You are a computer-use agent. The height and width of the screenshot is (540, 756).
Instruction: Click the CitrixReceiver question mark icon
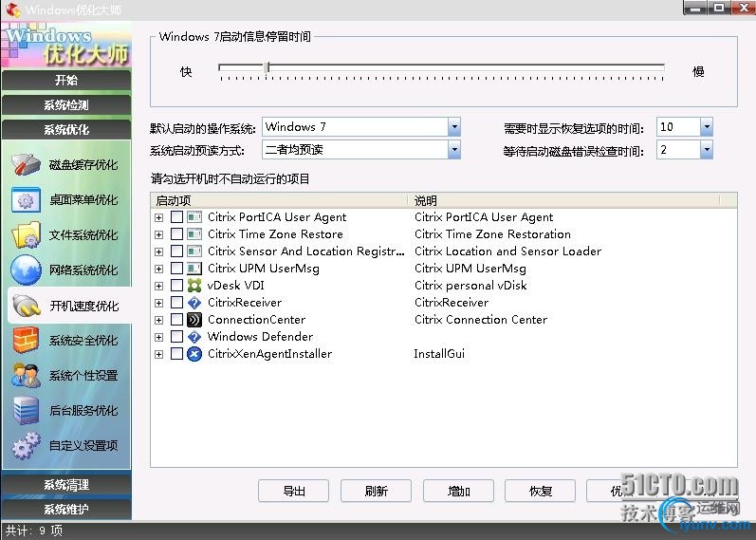click(194, 303)
